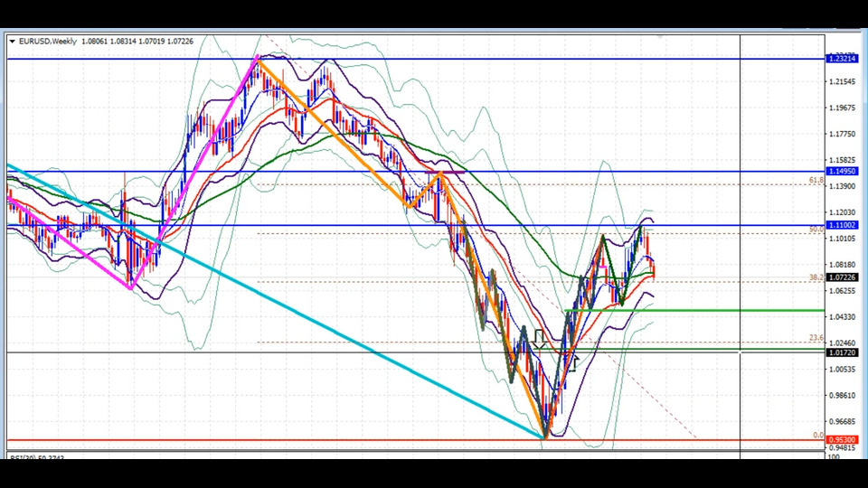
Task: Click the 38.2 Fibonacci level label
Action: click(x=816, y=277)
